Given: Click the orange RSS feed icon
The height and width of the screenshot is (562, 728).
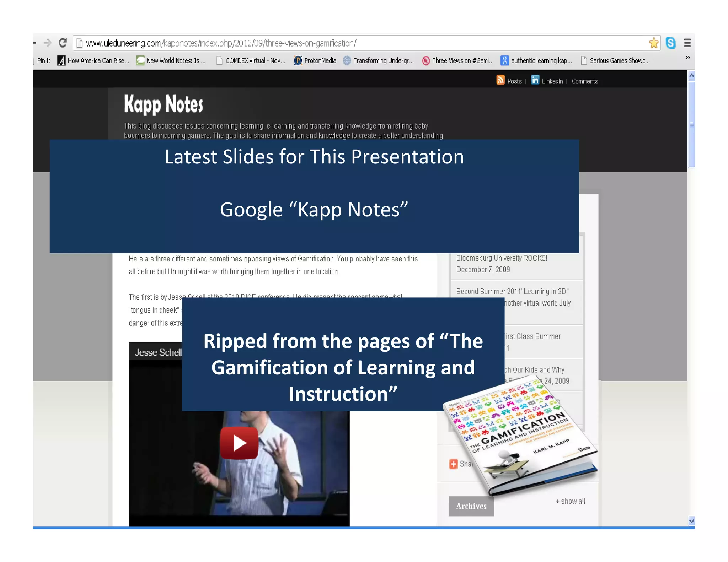Looking at the screenshot, I should click(x=500, y=80).
